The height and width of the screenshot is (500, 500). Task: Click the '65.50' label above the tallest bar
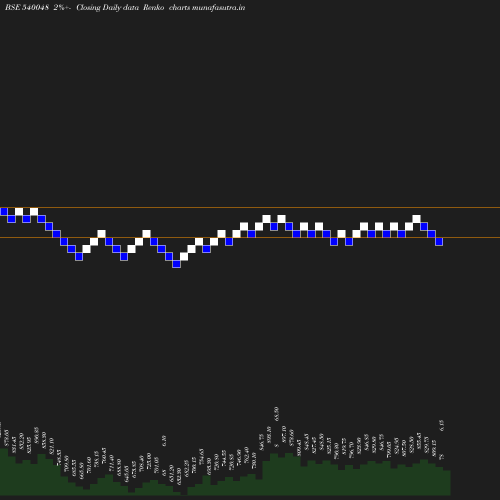point(276,414)
